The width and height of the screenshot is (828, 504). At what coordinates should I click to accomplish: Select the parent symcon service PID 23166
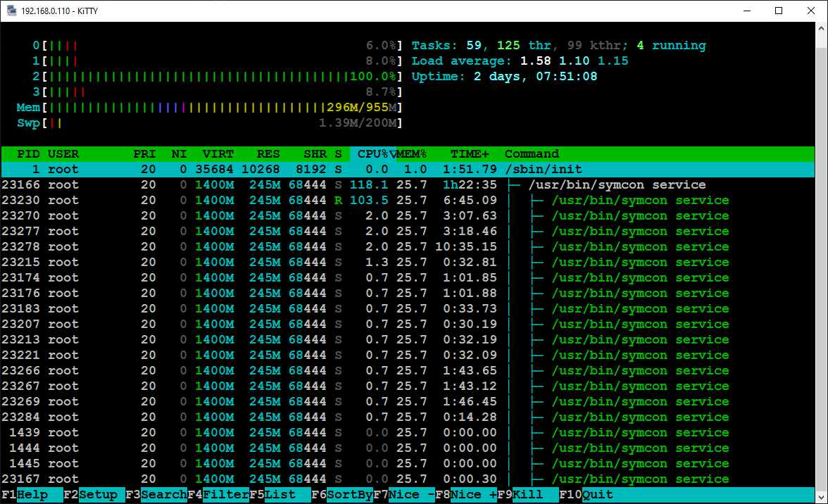click(407, 185)
